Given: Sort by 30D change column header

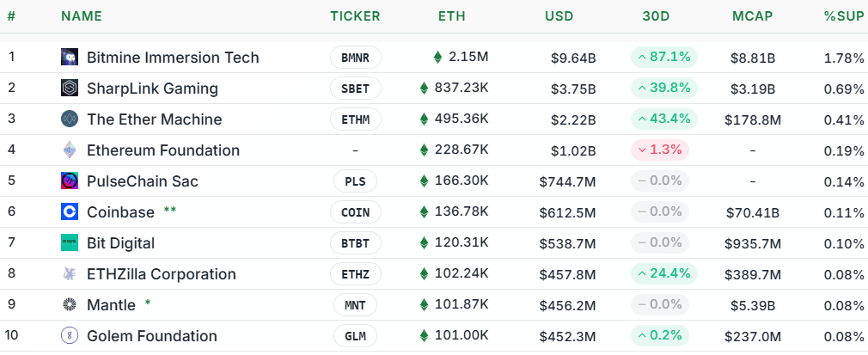Looking at the screenshot, I should (x=657, y=16).
